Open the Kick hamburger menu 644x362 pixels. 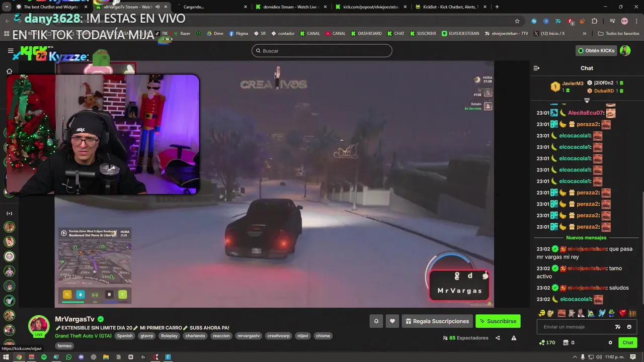click(11, 51)
